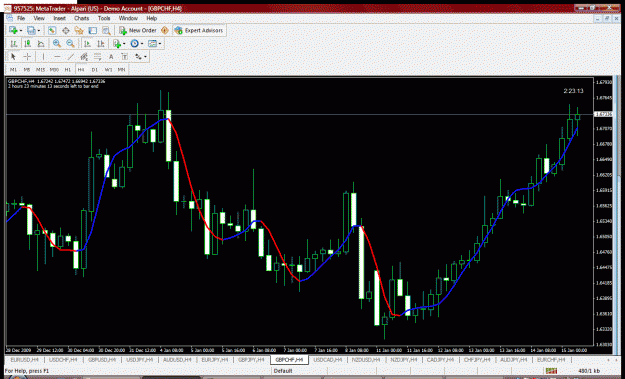Switch to the GBPUSD,H4 chart tab
The height and width of the screenshot is (379, 625).
tap(102, 359)
